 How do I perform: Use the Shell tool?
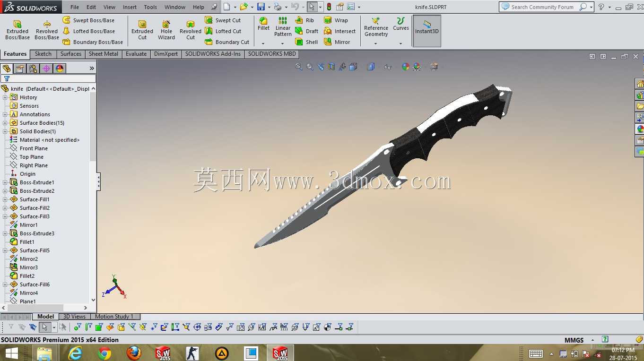tap(306, 42)
